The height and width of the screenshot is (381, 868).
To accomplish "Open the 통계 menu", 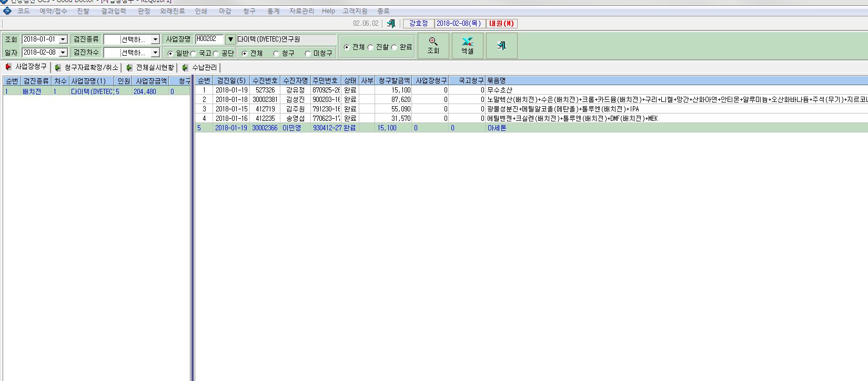I will 274,11.
